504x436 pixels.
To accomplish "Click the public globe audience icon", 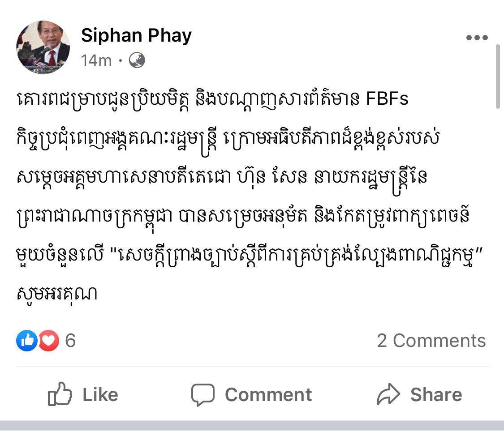I will tap(137, 60).
